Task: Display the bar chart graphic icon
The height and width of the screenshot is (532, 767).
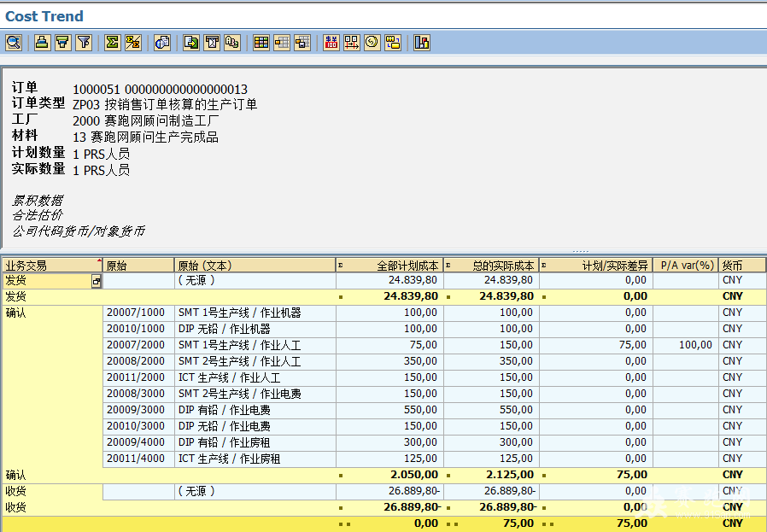Action: click(x=422, y=43)
